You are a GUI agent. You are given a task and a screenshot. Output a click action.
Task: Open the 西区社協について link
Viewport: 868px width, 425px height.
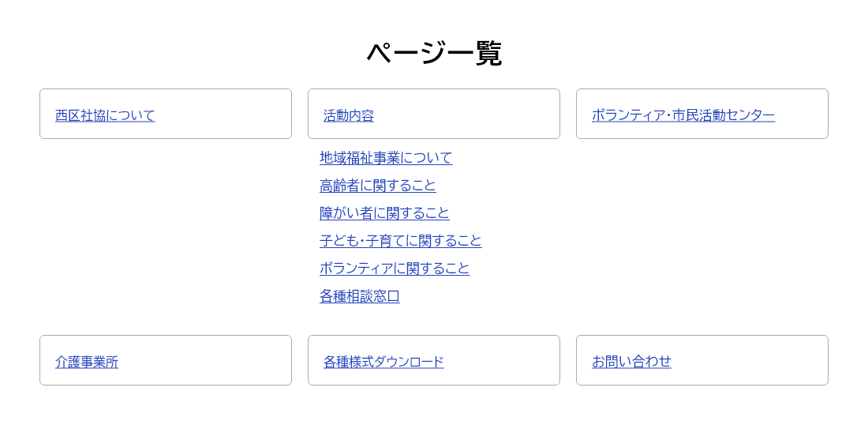[x=105, y=115]
